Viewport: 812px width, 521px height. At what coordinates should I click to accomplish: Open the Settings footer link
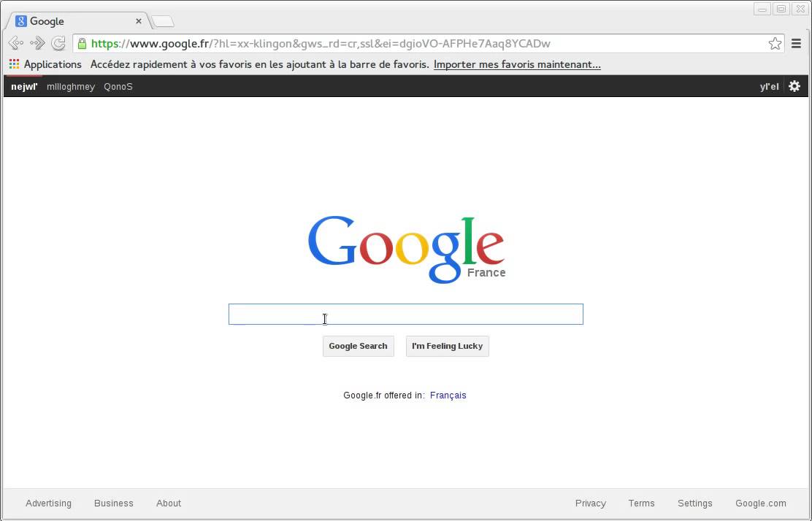coord(695,503)
